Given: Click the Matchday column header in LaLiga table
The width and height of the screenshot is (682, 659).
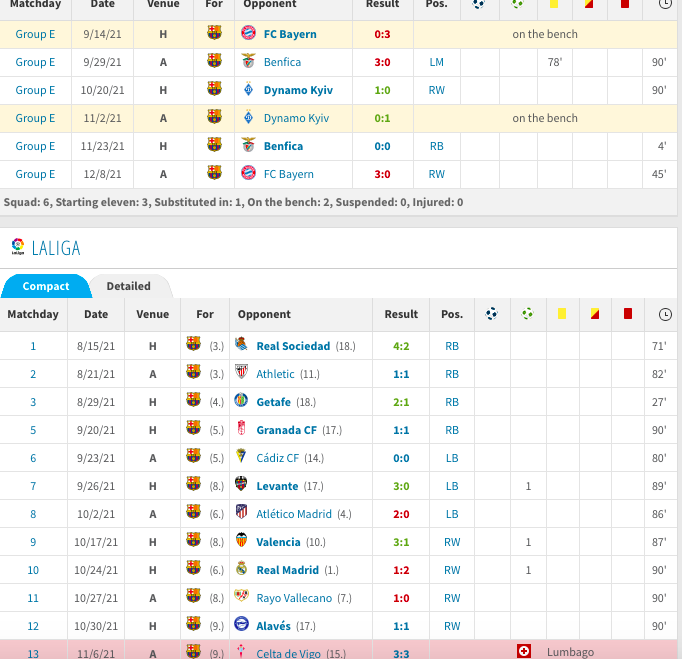Looking at the screenshot, I should click(x=33, y=314).
